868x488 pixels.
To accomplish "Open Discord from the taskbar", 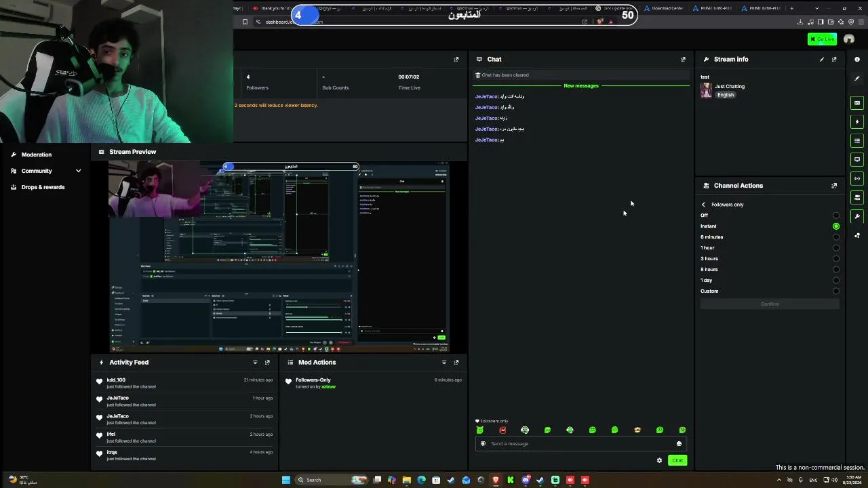I will coord(526,480).
